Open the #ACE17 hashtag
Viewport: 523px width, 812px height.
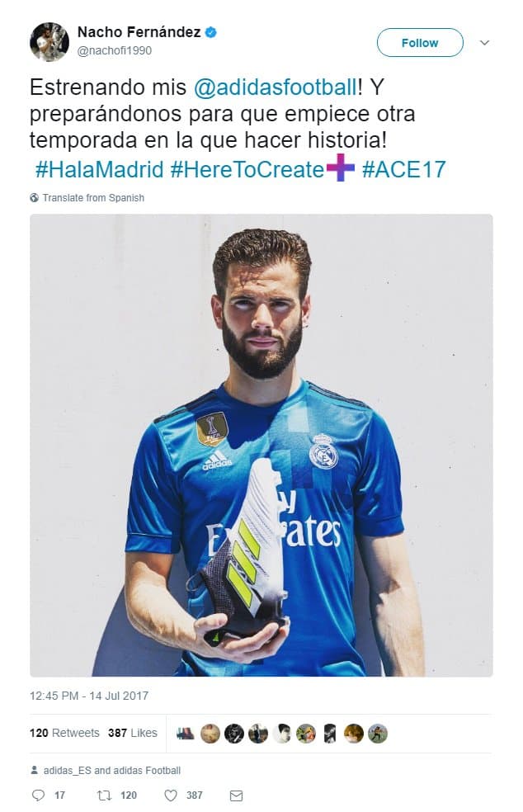(x=403, y=169)
